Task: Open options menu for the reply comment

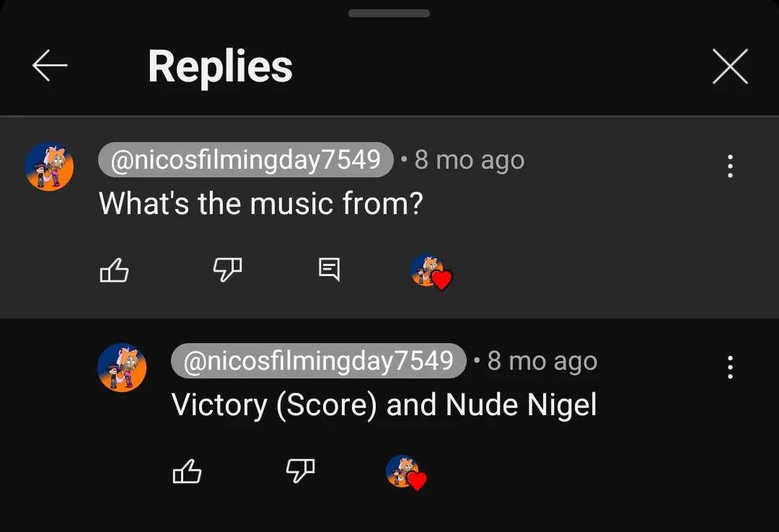Action: 730,367
